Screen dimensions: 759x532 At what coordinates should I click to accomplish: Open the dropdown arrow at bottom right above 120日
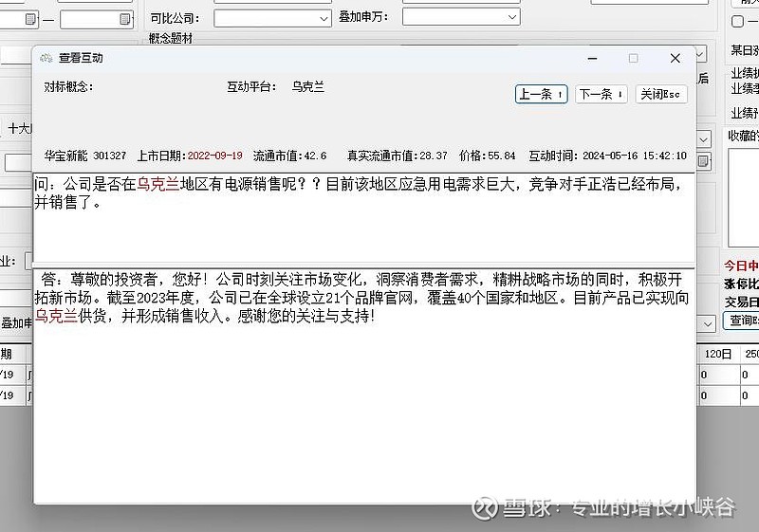tap(707, 324)
